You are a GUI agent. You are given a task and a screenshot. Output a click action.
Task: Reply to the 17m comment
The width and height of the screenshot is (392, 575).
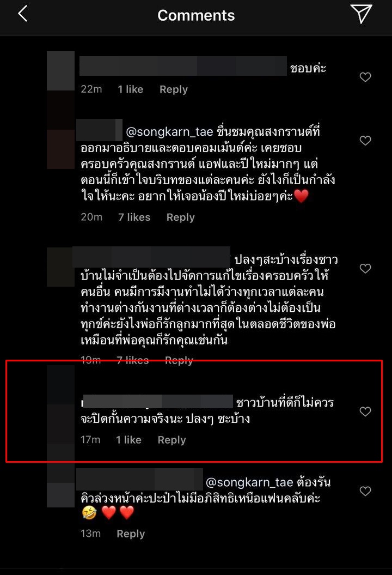click(x=172, y=440)
